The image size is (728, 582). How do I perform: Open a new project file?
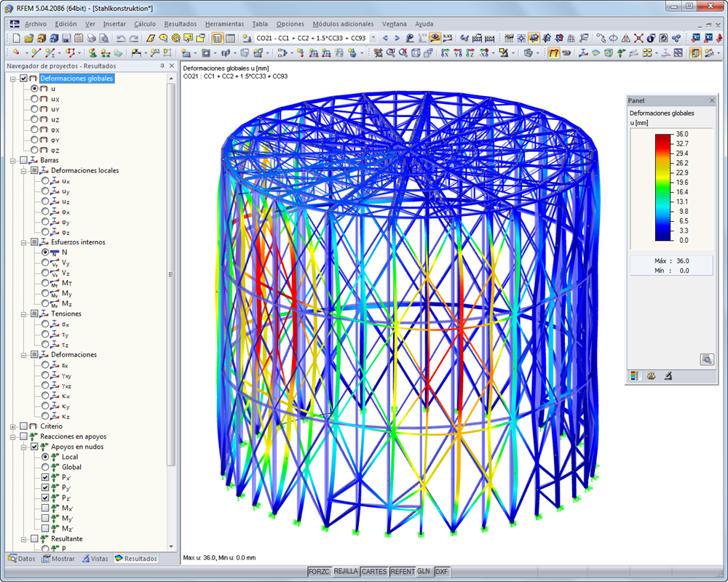(x=16, y=38)
